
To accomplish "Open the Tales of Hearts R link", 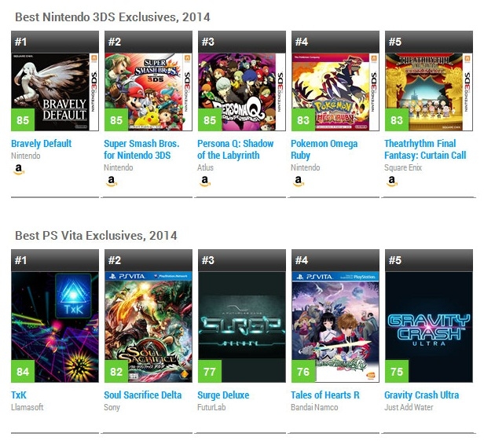I will 325,395.
